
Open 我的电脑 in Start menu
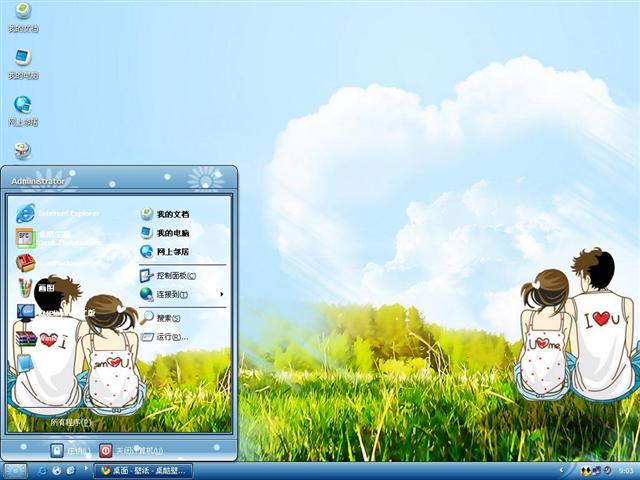[x=165, y=233]
